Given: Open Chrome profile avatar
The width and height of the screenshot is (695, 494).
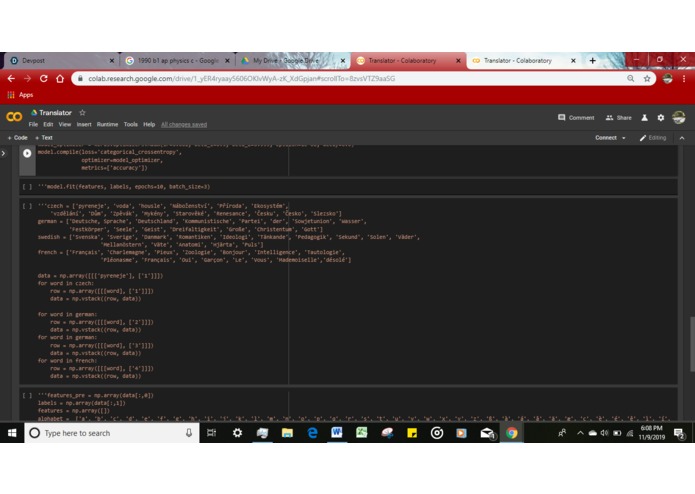Looking at the screenshot, I should pyautogui.click(x=668, y=78).
